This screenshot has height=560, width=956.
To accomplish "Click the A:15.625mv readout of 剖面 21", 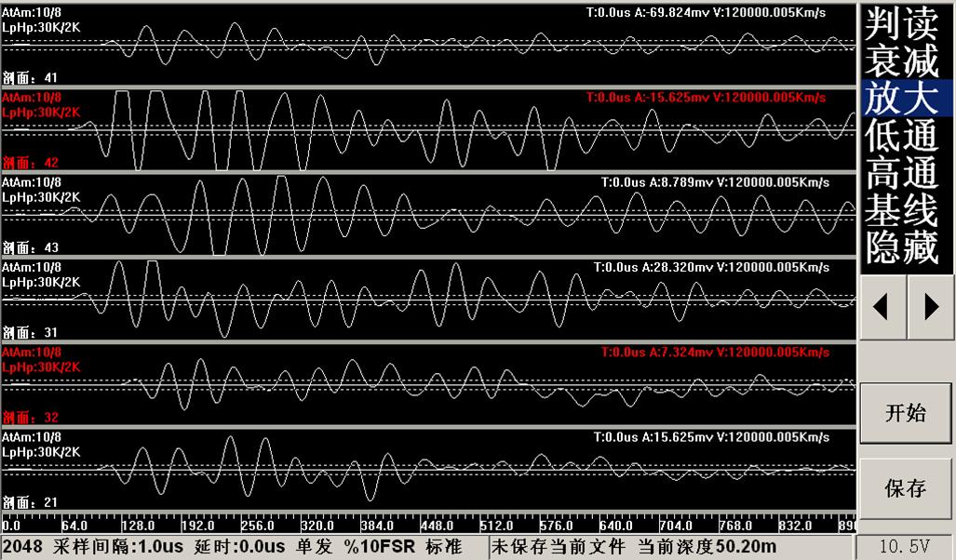I will click(679, 437).
